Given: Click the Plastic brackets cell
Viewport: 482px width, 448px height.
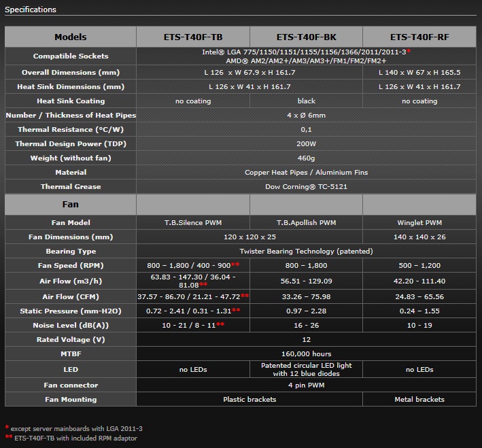Looking at the screenshot, I should 249,400.
